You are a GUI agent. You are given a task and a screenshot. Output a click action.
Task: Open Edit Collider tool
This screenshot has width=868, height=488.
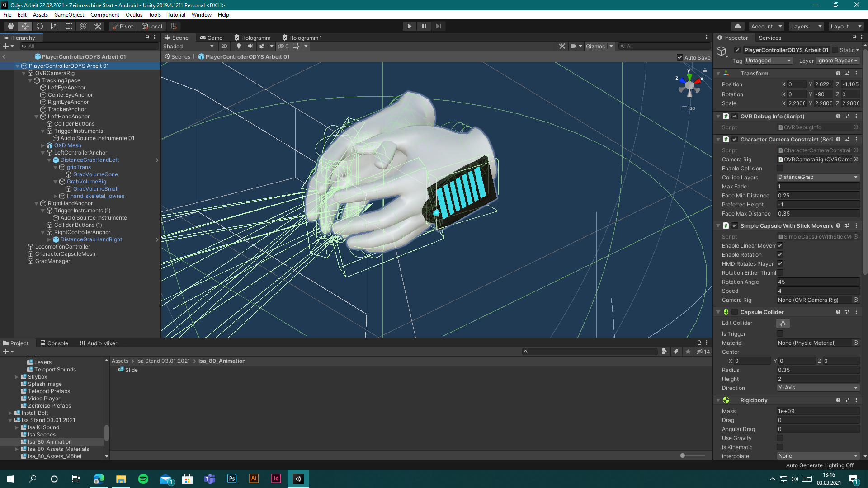783,323
